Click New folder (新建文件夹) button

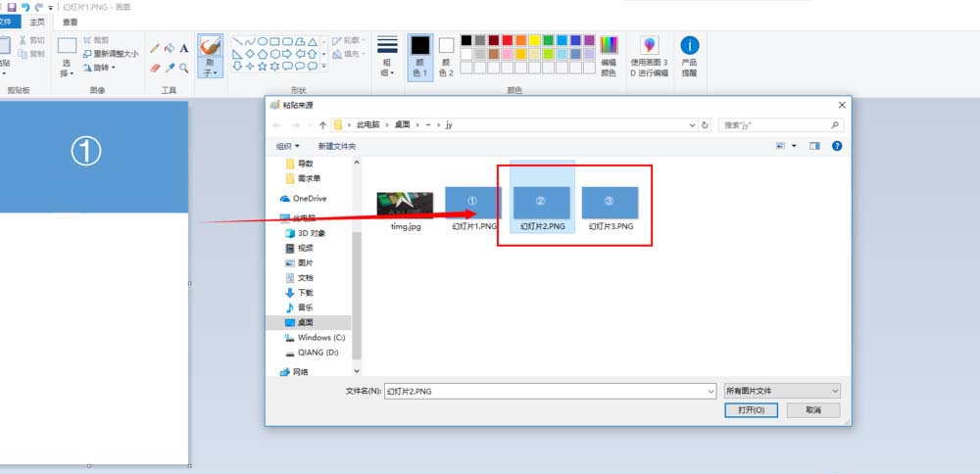(x=337, y=146)
